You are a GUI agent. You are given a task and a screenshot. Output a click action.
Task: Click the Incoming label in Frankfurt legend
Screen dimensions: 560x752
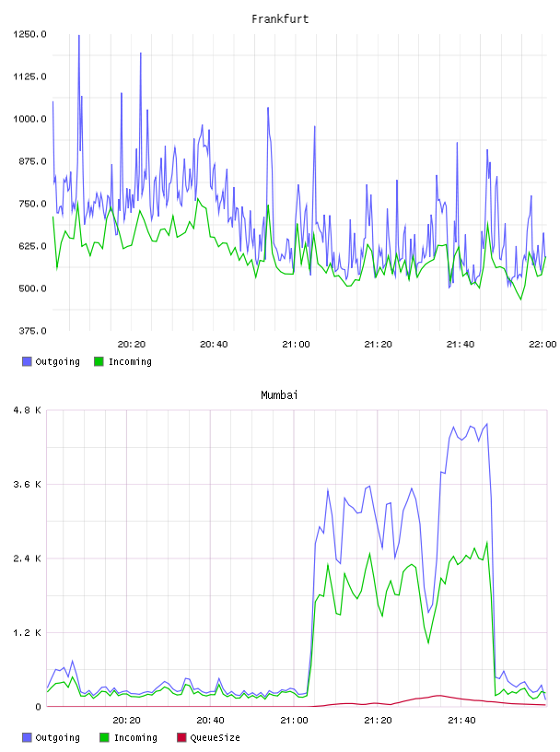(130, 361)
